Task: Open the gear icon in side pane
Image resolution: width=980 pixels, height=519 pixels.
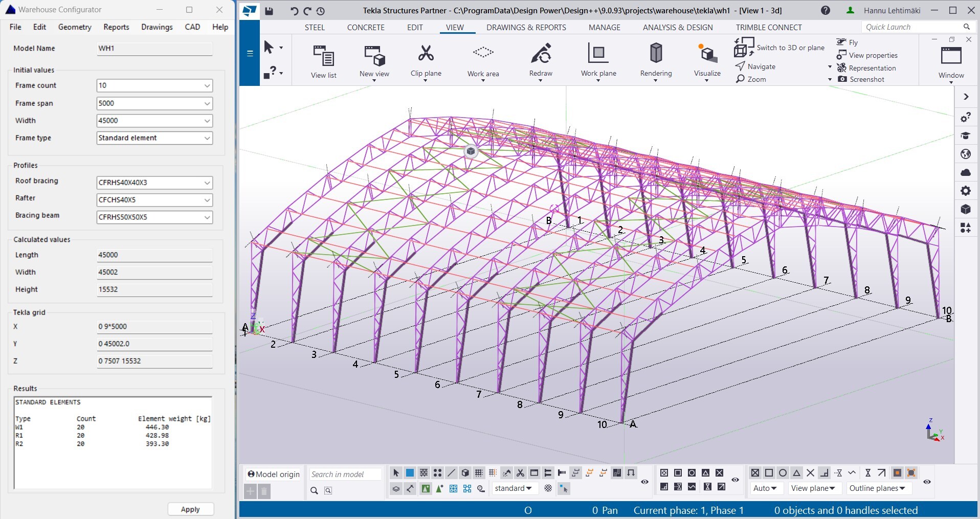Action: tap(966, 191)
